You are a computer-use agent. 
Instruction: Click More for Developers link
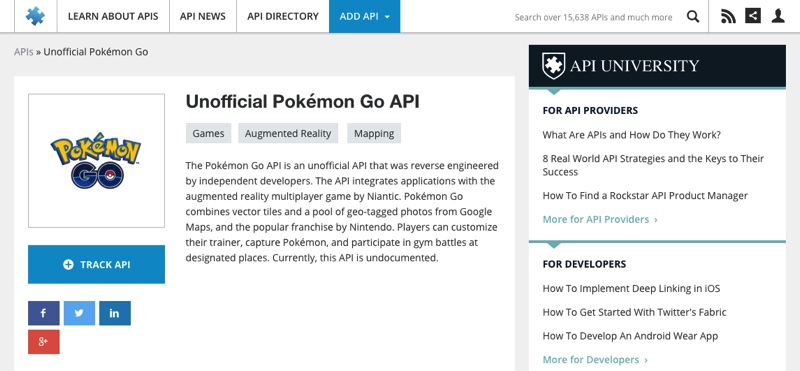point(595,360)
